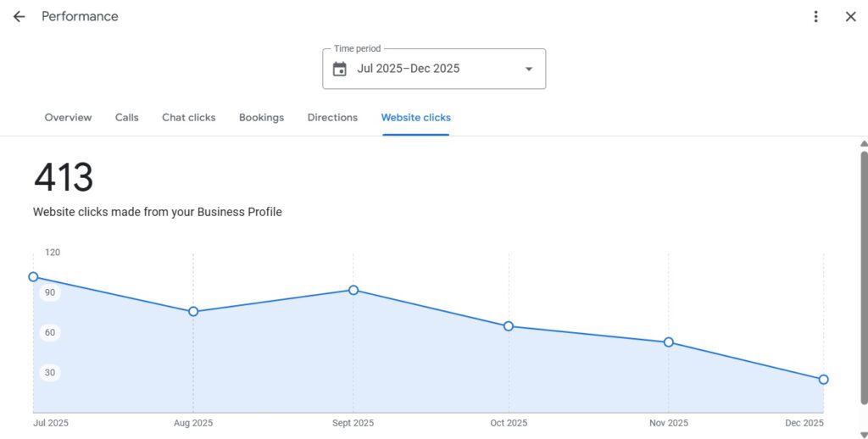Click the Jul 2025 data point

(x=34, y=277)
